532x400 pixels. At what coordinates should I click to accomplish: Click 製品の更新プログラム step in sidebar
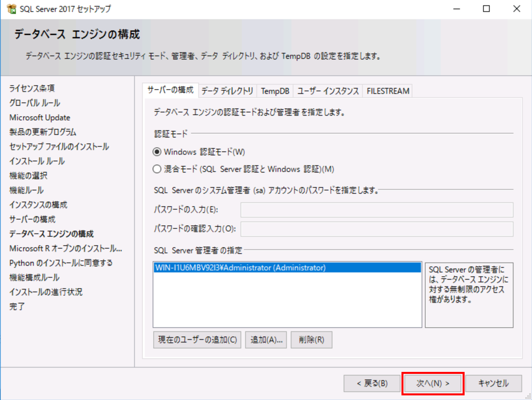tap(43, 132)
